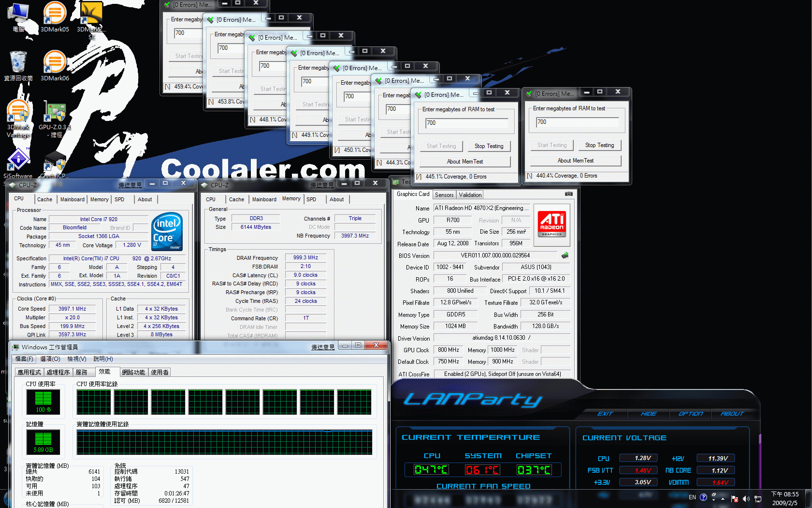Viewport: 812px width, 508px height.
Task: Open the Action Center flag tray icon
Action: [735, 499]
